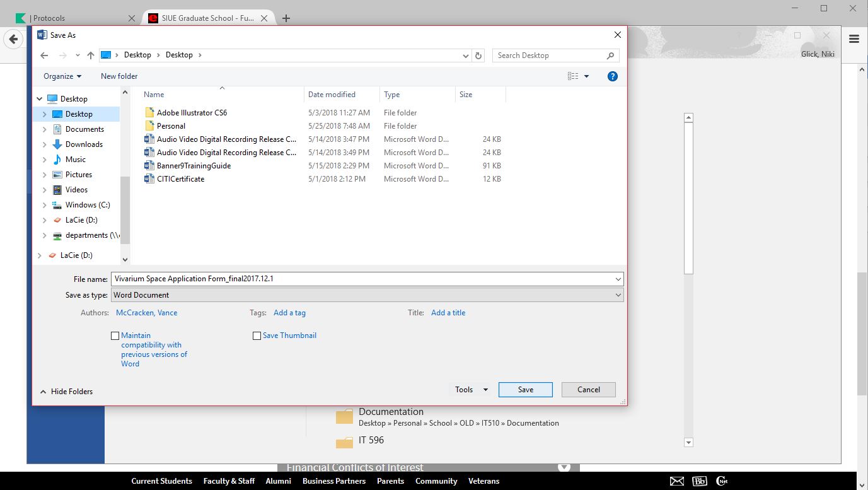Click the Search Desktop field
868x490 pixels.
(548, 55)
